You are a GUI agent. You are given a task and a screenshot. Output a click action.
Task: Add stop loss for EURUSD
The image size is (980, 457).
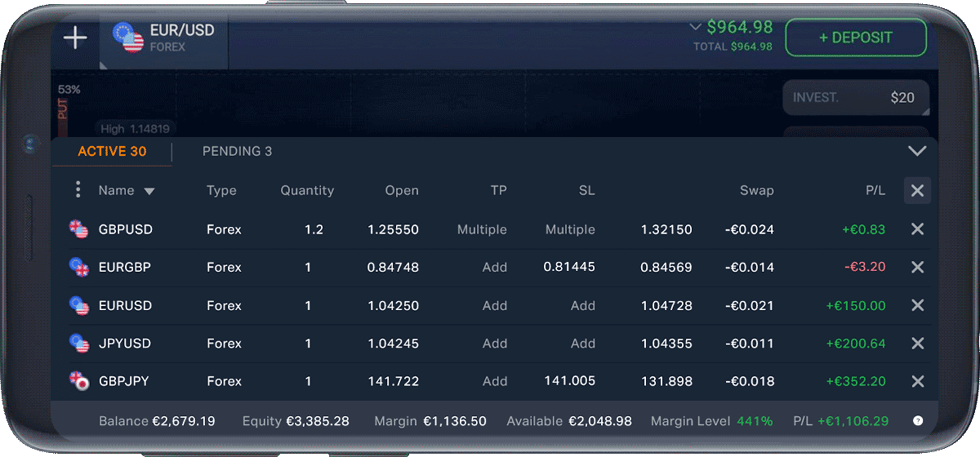583,305
